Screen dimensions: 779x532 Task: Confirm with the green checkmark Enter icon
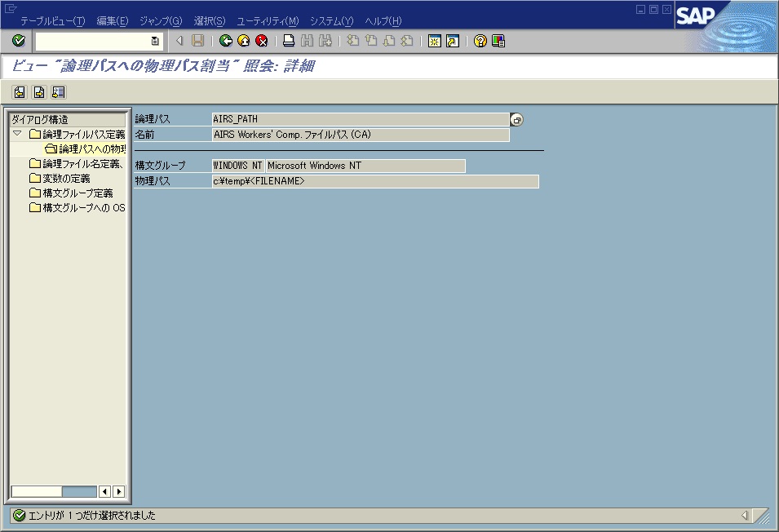pos(18,39)
